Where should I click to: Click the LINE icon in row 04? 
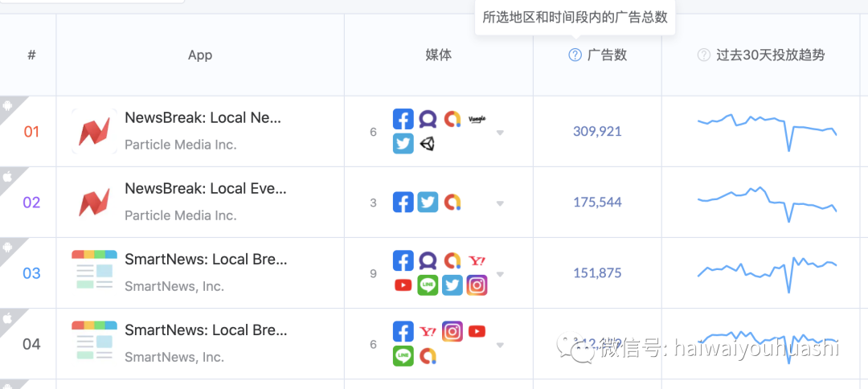pyautogui.click(x=403, y=356)
